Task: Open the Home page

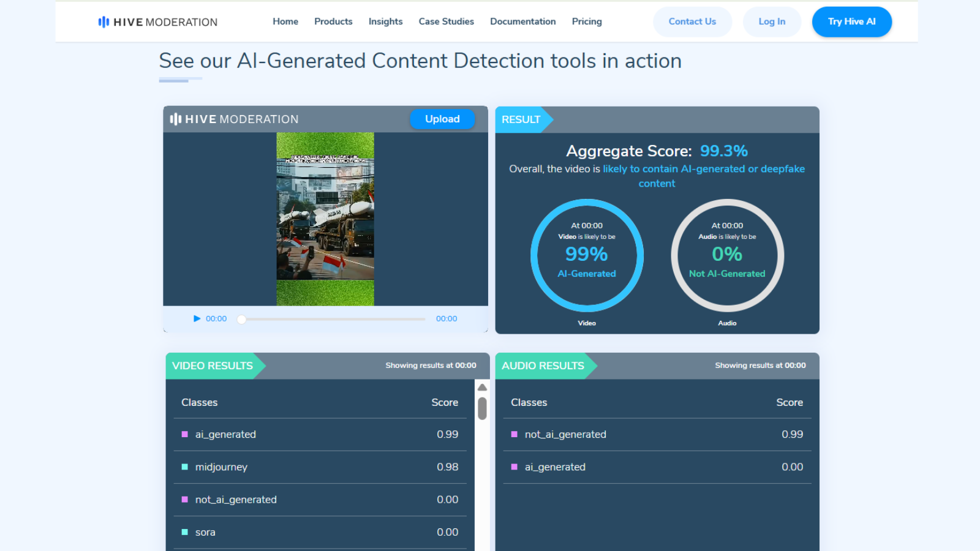Action: point(285,21)
